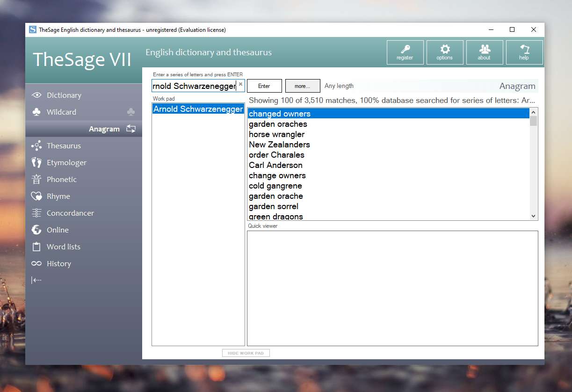
Task: Open the register key button
Action: point(405,52)
